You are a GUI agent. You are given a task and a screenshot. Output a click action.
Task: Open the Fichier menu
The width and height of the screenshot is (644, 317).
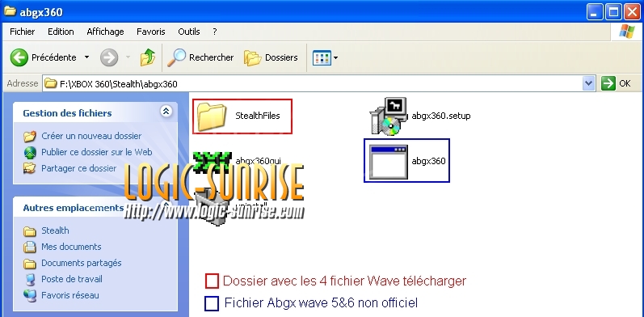pyautogui.click(x=22, y=32)
